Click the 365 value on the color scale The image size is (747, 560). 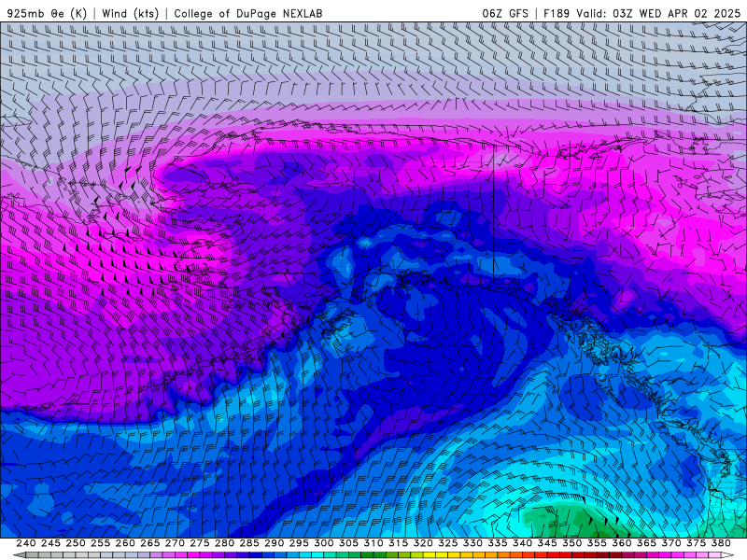point(646,543)
